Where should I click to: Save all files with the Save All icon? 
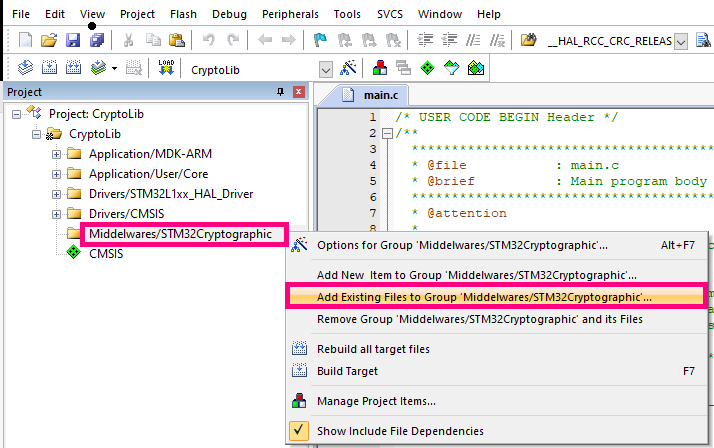click(x=97, y=40)
